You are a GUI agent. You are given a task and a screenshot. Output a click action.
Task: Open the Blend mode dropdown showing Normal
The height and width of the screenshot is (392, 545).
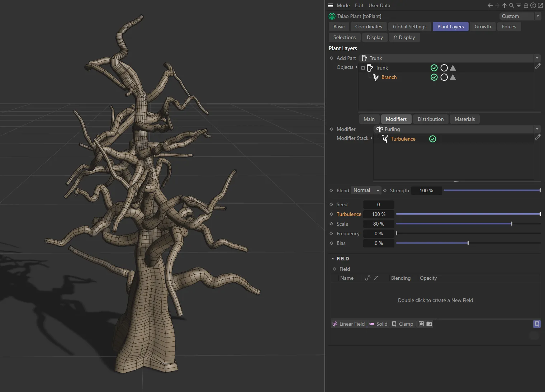[365, 190]
